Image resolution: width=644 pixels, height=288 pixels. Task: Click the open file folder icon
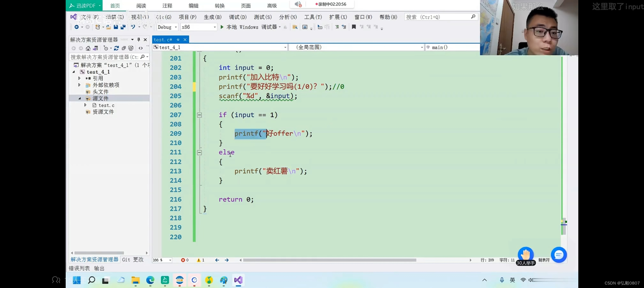(108, 27)
